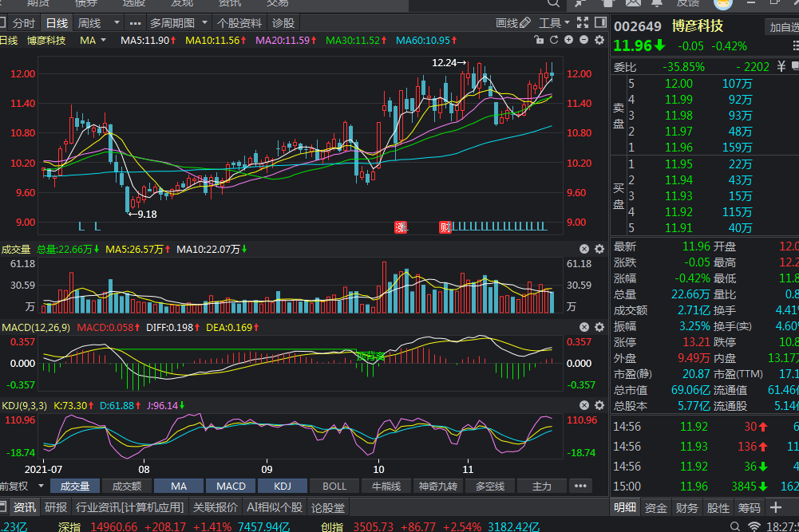
Task: Zoom in the chart with plus icon
Action: [568, 40]
